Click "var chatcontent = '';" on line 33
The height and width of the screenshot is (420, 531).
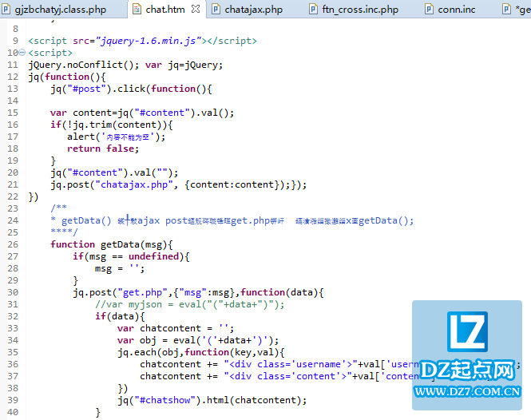pos(176,328)
